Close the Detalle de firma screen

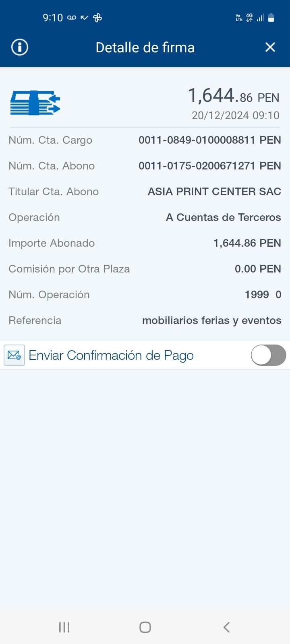(x=270, y=47)
